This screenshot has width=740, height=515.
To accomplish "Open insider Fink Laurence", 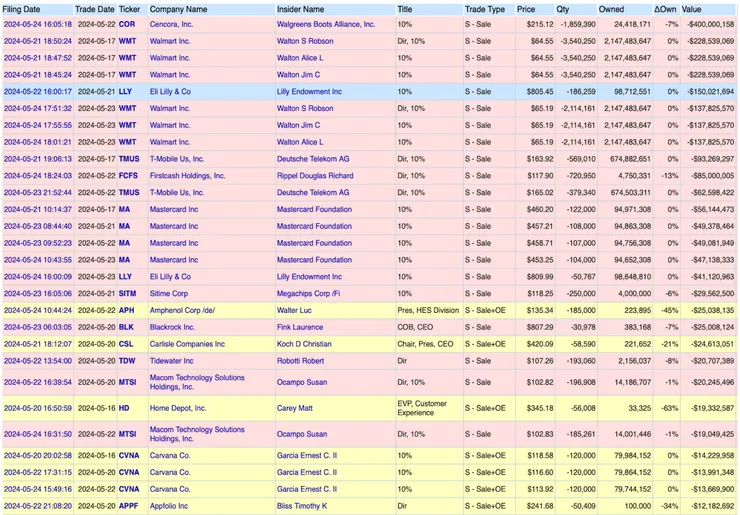I will coord(300,327).
